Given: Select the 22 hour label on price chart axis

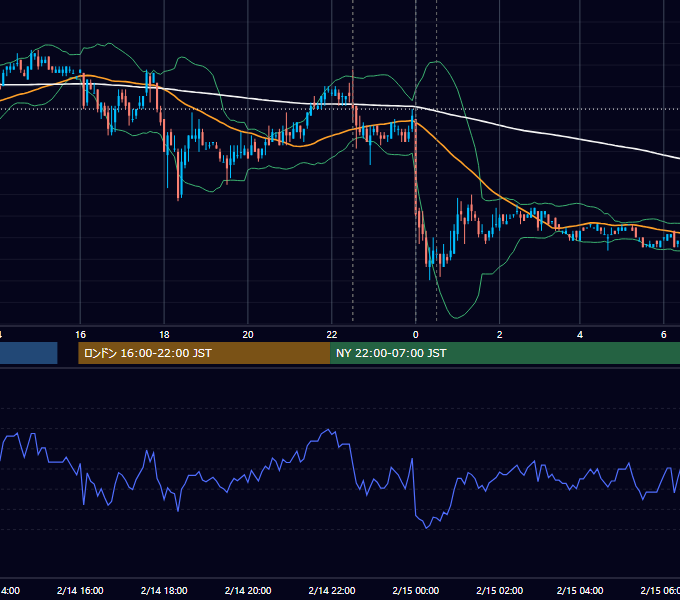Looking at the screenshot, I should click(x=331, y=335).
